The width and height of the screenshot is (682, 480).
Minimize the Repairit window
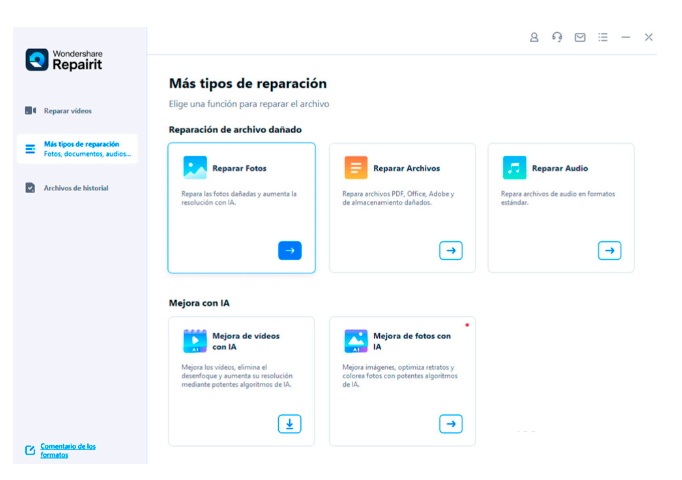626,37
